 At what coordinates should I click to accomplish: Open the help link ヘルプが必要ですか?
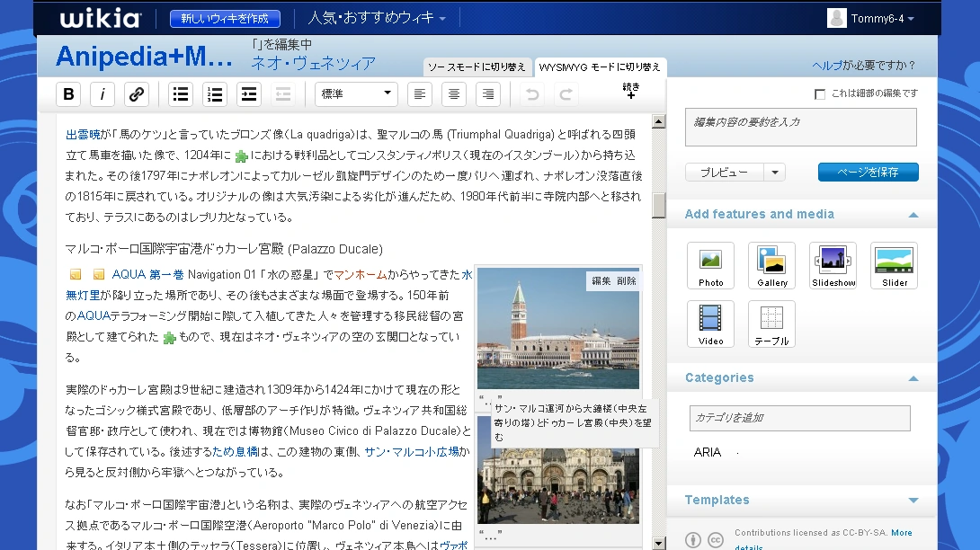point(864,66)
